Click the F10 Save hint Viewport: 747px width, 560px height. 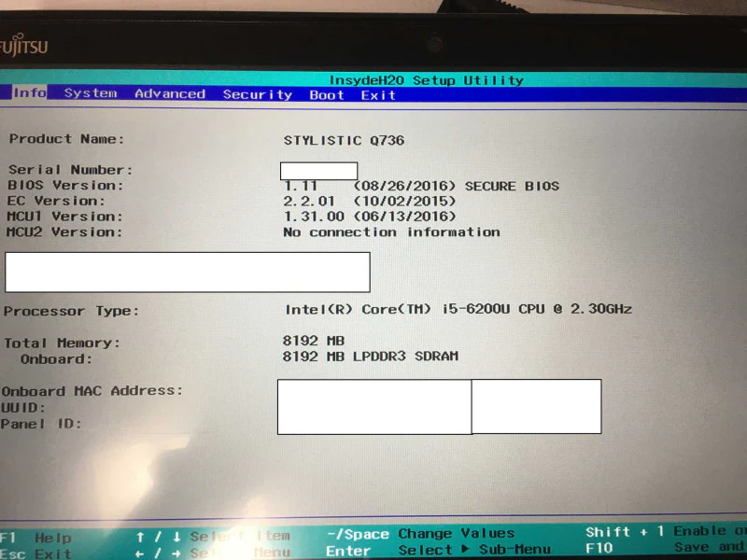pos(666,548)
